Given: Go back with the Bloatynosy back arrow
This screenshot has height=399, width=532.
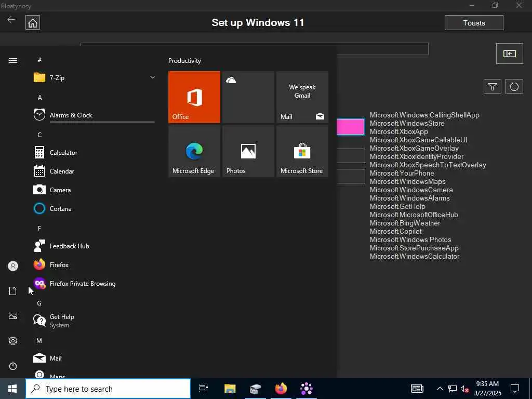Looking at the screenshot, I should point(11,20).
